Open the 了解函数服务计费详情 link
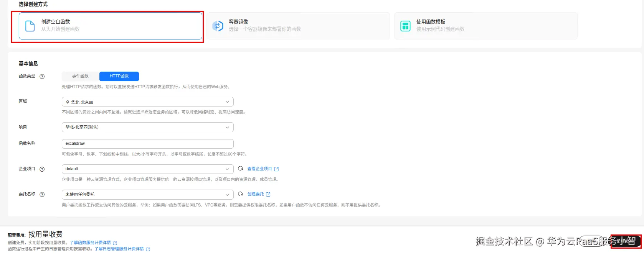 click(90, 243)
